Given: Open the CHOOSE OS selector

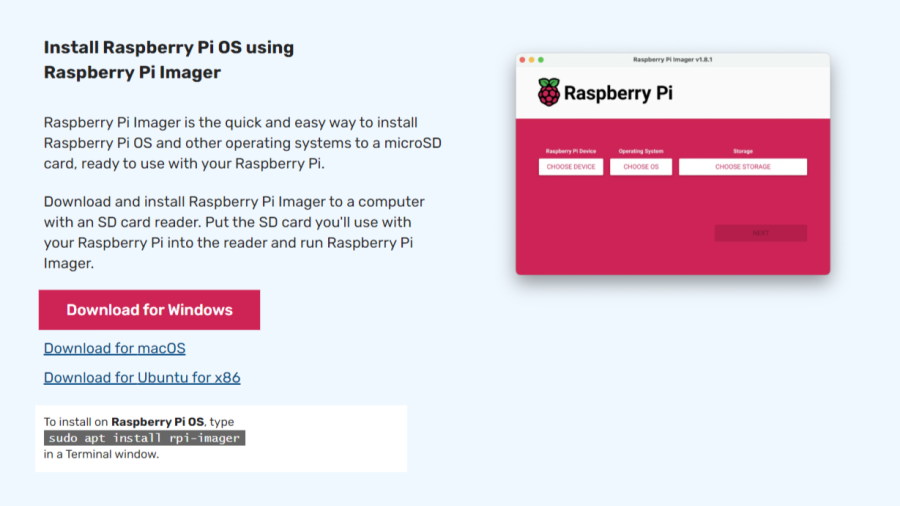Looking at the screenshot, I should pyautogui.click(x=641, y=167).
